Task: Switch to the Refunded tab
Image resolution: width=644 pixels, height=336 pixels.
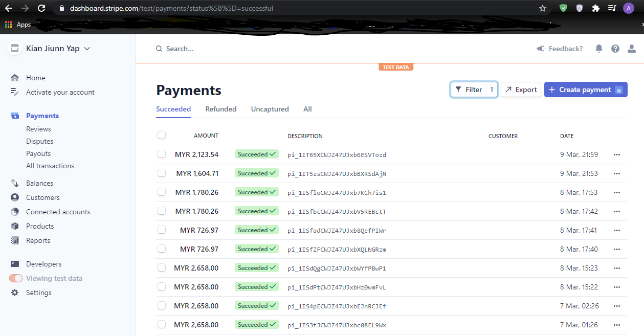Action: [x=220, y=109]
